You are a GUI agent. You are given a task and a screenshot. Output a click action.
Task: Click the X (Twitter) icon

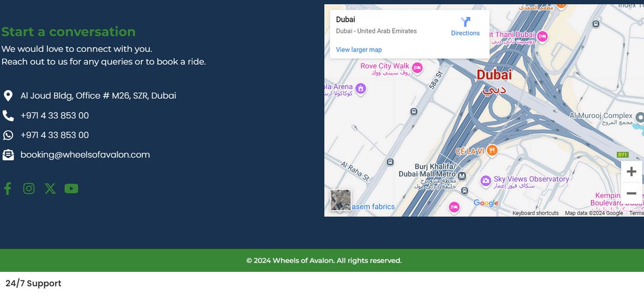click(x=50, y=188)
